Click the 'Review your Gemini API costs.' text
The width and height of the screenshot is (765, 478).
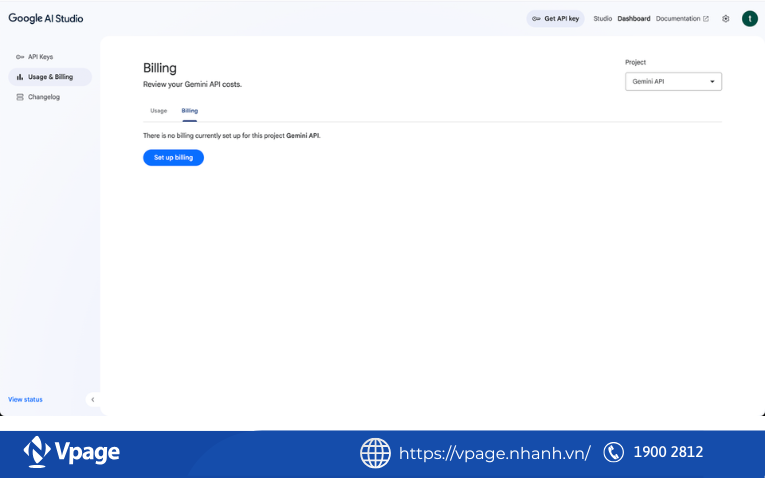pos(192,84)
